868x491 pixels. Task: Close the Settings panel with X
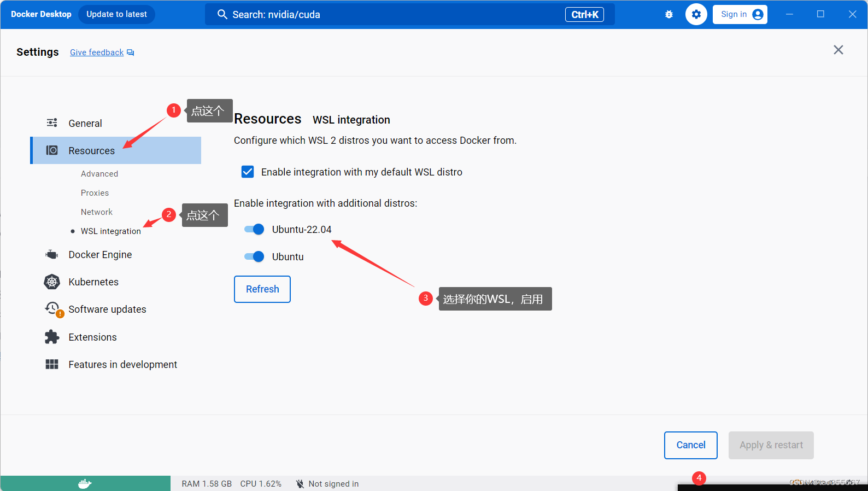(838, 50)
